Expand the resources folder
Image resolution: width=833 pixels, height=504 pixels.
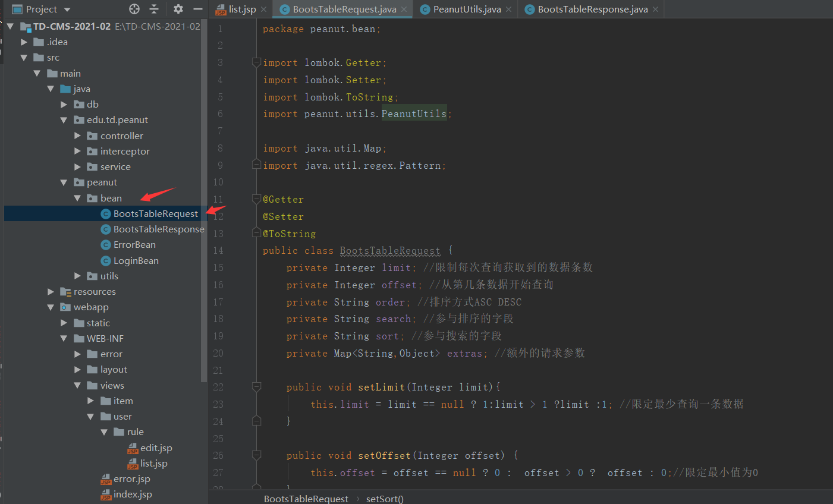51,291
